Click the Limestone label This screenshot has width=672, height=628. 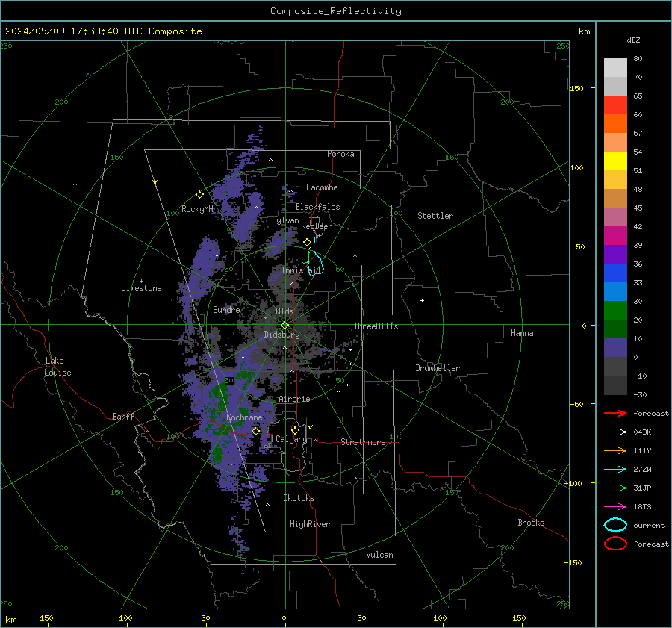click(x=141, y=288)
